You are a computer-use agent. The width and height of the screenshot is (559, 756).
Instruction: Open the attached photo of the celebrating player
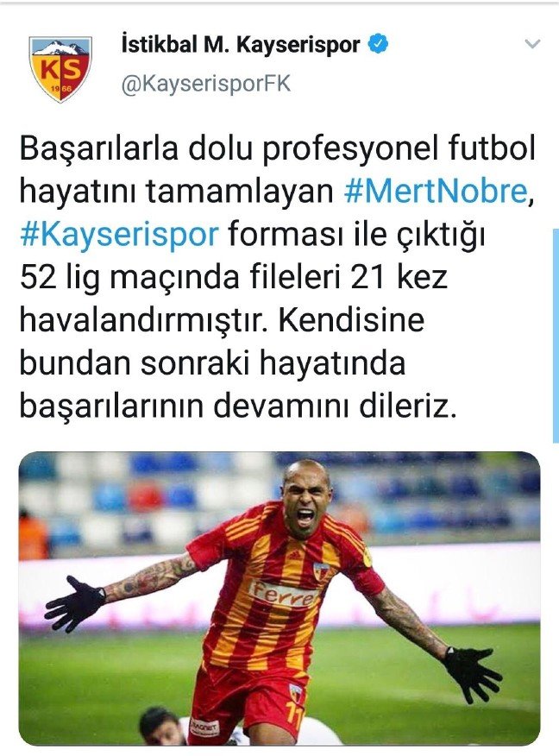279,598
